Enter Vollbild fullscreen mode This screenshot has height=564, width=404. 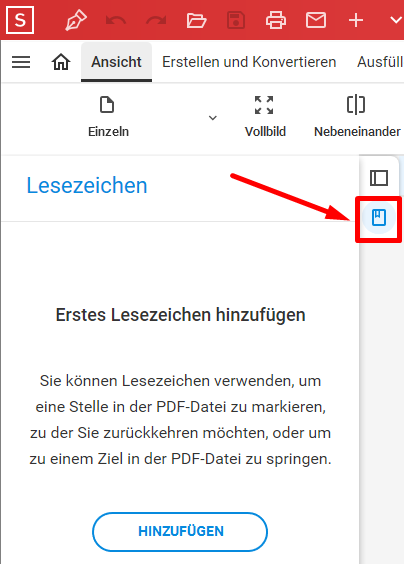265,117
